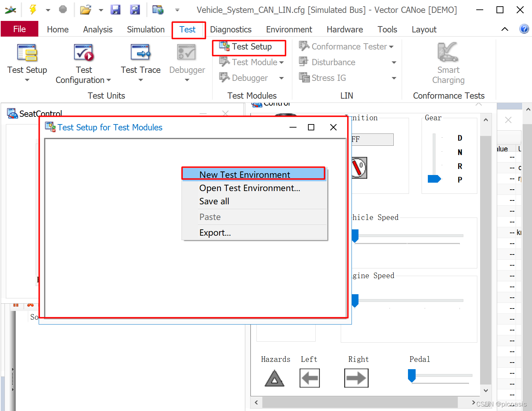Save configuration with the floppy disk icon
The image size is (532, 411).
(x=115, y=9)
